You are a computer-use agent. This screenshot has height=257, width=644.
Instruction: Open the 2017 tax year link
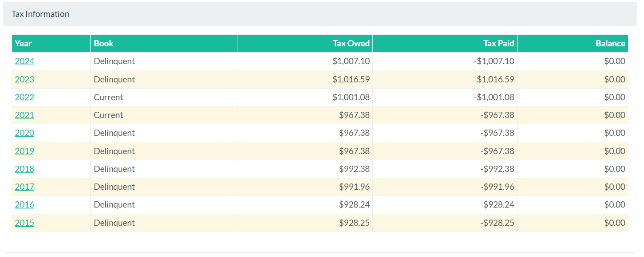point(24,187)
